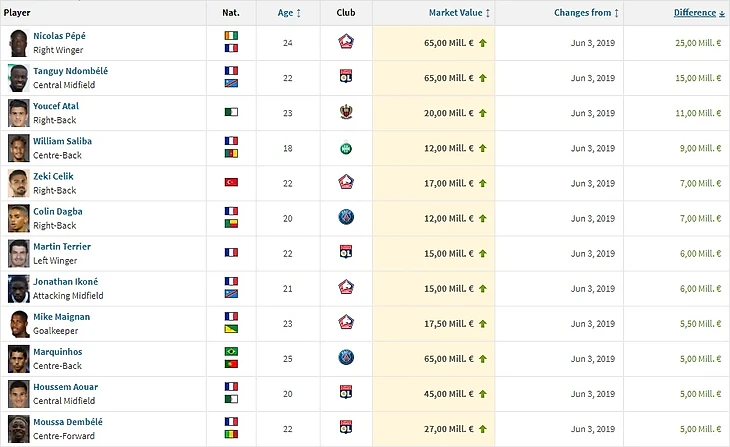Click the Lille crest in Nicolas Pépé's row

click(346, 44)
